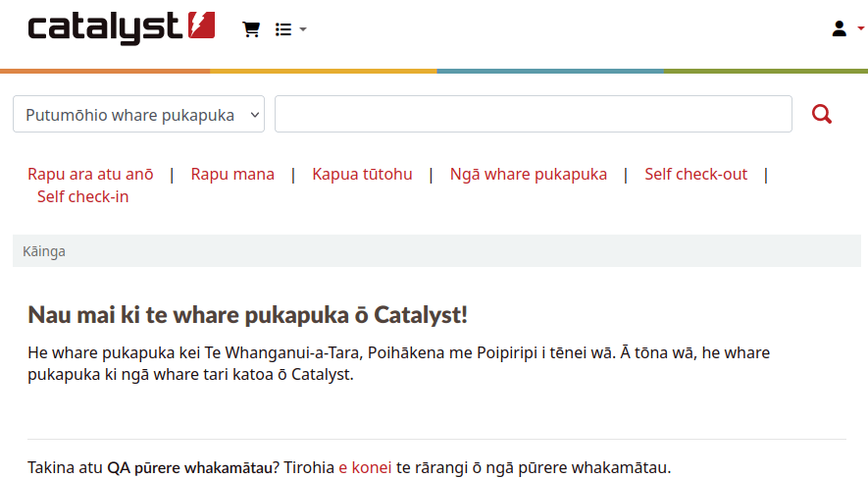Open Rapu ara atu anō link
This screenshot has width=868, height=479.
(x=90, y=174)
